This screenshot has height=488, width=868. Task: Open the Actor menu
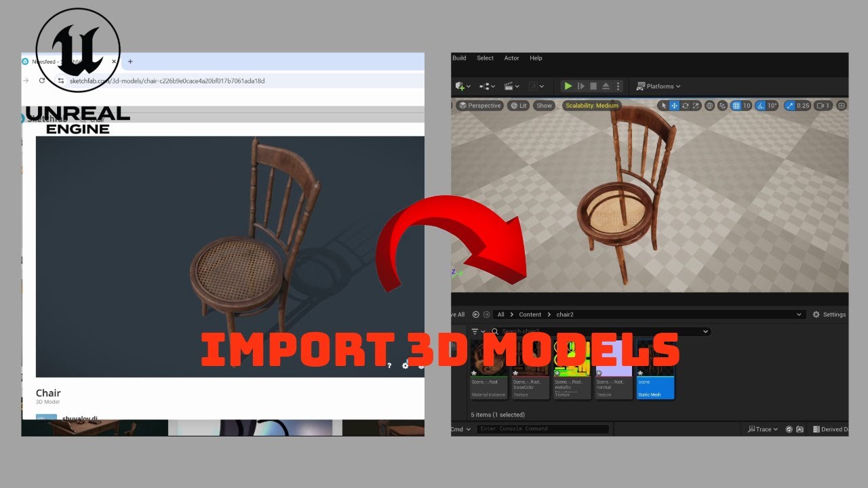[x=512, y=58]
